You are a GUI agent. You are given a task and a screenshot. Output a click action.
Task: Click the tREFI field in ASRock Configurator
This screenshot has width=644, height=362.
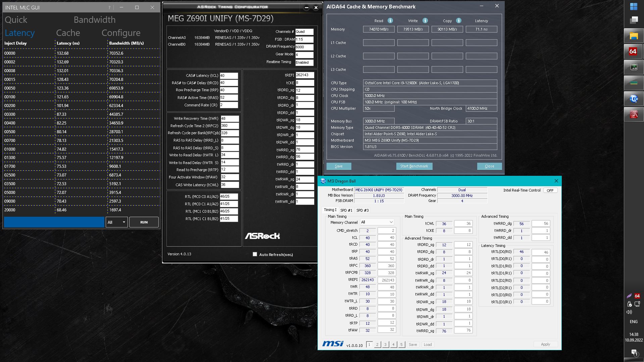305,75
